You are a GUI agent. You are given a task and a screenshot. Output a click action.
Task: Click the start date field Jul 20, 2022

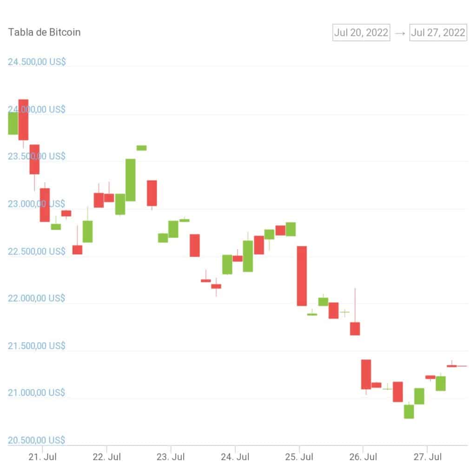tap(361, 33)
